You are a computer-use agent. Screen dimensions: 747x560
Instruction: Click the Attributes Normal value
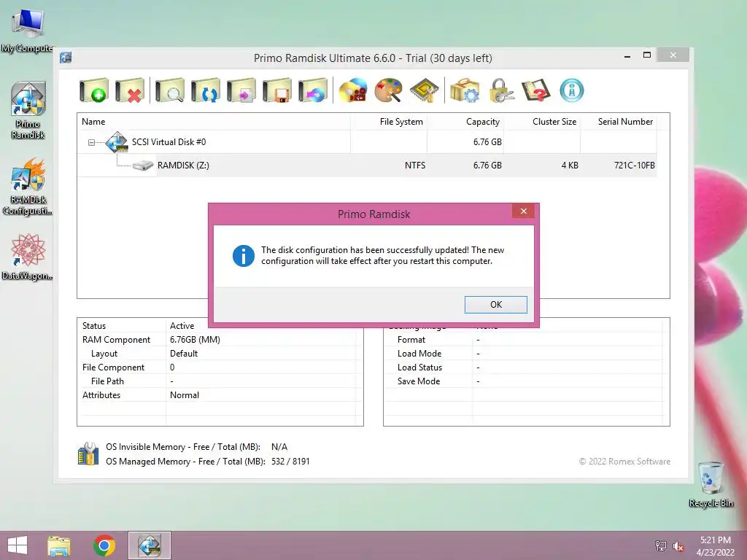pyautogui.click(x=185, y=394)
